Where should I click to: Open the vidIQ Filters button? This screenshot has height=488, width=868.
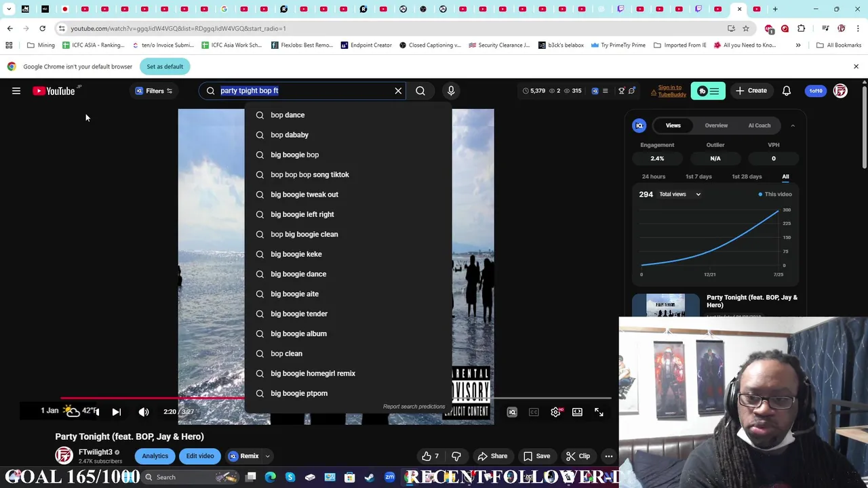coord(154,91)
